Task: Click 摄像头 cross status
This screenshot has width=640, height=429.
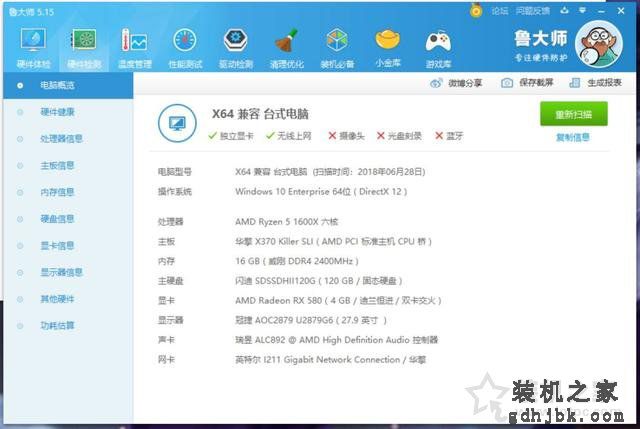Action: (x=346, y=136)
